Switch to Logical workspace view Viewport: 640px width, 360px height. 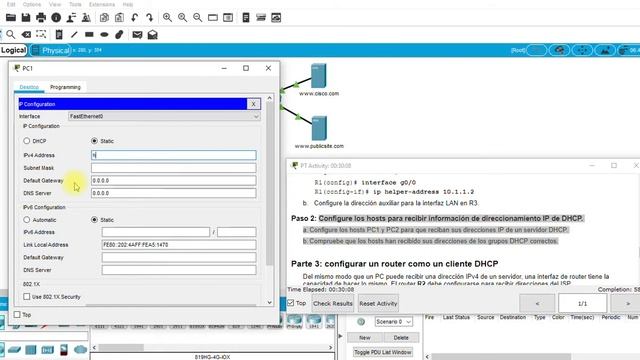click(13, 50)
